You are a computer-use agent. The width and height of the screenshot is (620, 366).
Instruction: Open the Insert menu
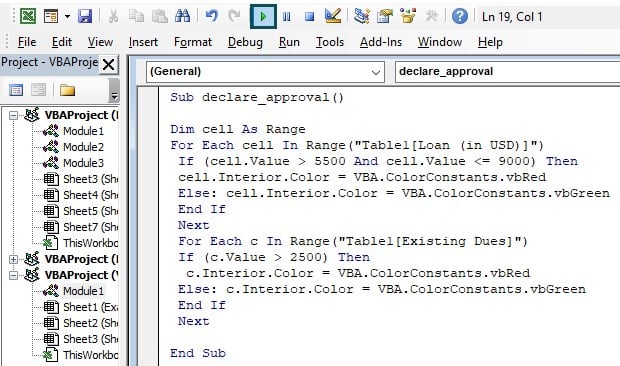[143, 42]
